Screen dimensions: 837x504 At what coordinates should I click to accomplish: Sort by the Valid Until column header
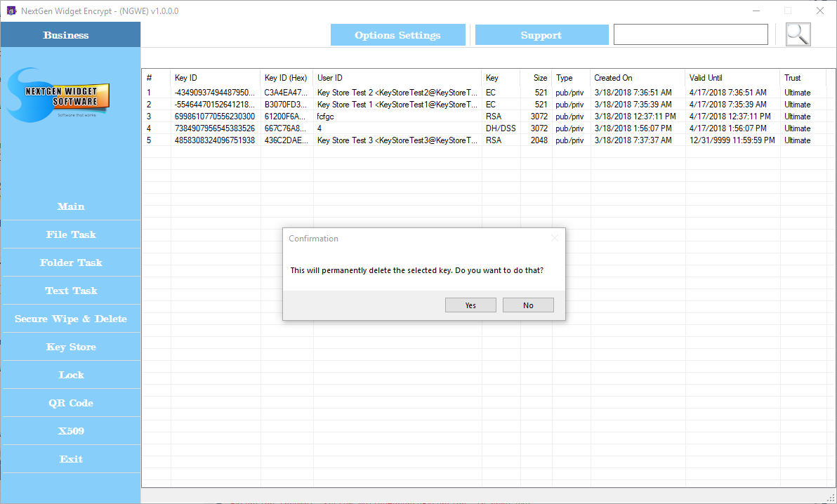[732, 78]
